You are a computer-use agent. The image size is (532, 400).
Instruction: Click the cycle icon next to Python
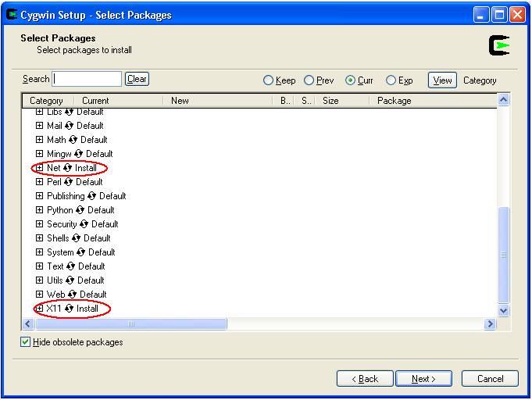click(x=80, y=210)
